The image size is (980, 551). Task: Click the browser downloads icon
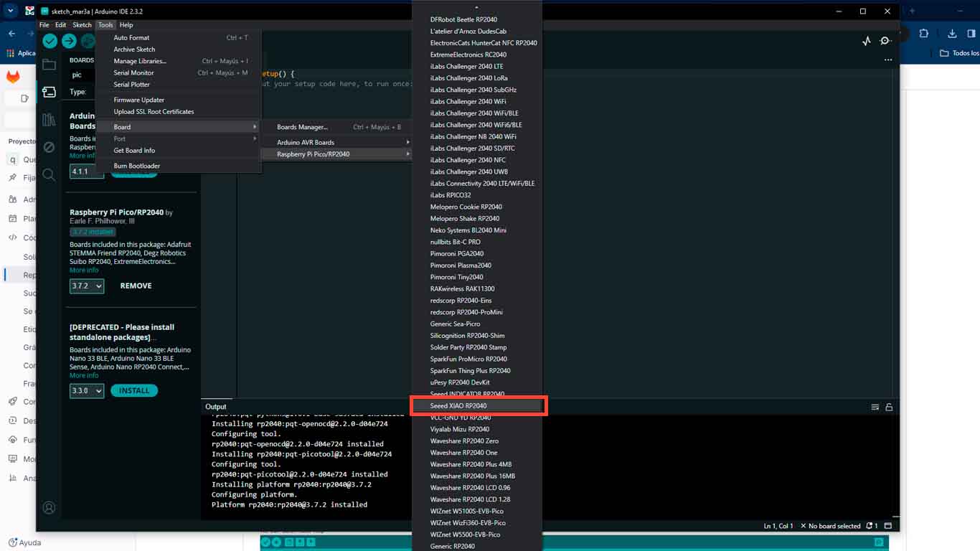click(952, 34)
